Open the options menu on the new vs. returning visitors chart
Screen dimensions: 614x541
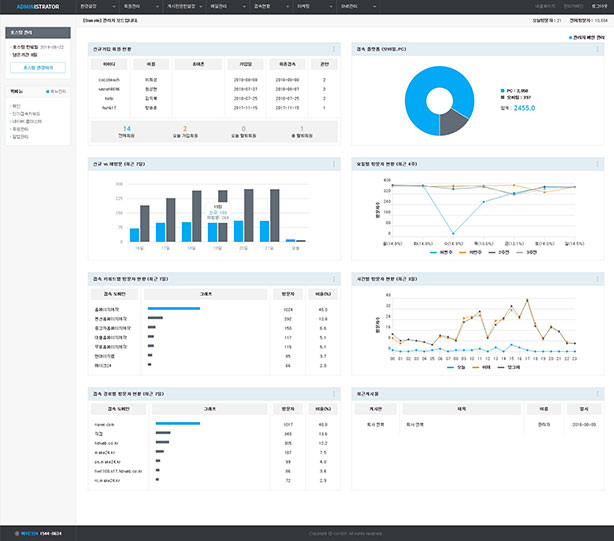333,162
